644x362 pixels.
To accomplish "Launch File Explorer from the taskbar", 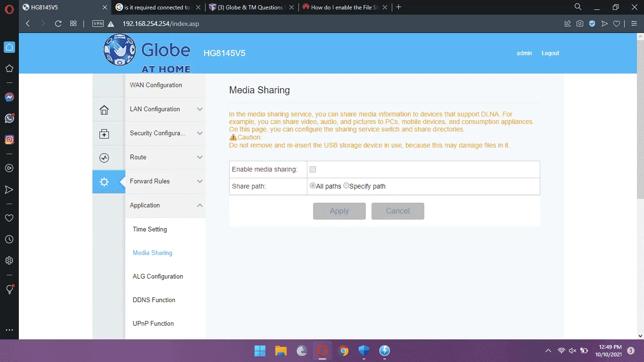I will click(281, 351).
